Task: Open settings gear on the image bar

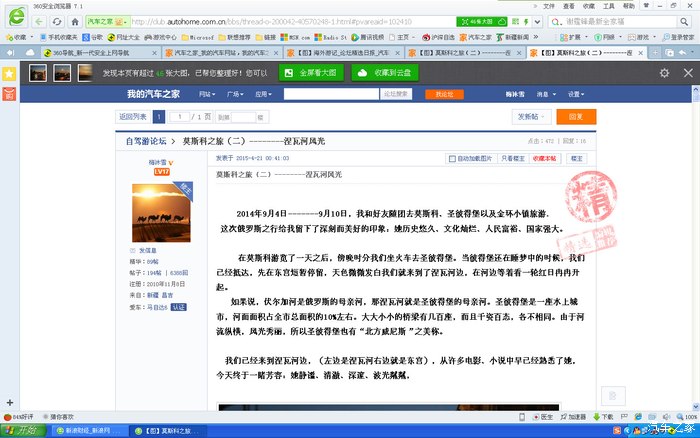Action: pyautogui.click(x=665, y=73)
